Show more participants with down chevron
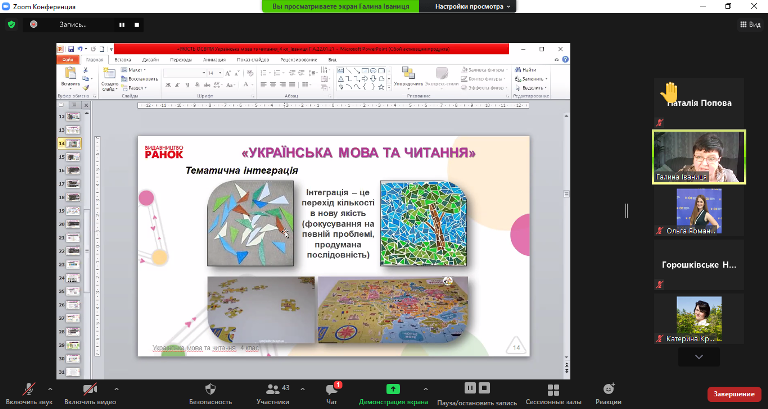The width and height of the screenshot is (768, 409). 699,357
